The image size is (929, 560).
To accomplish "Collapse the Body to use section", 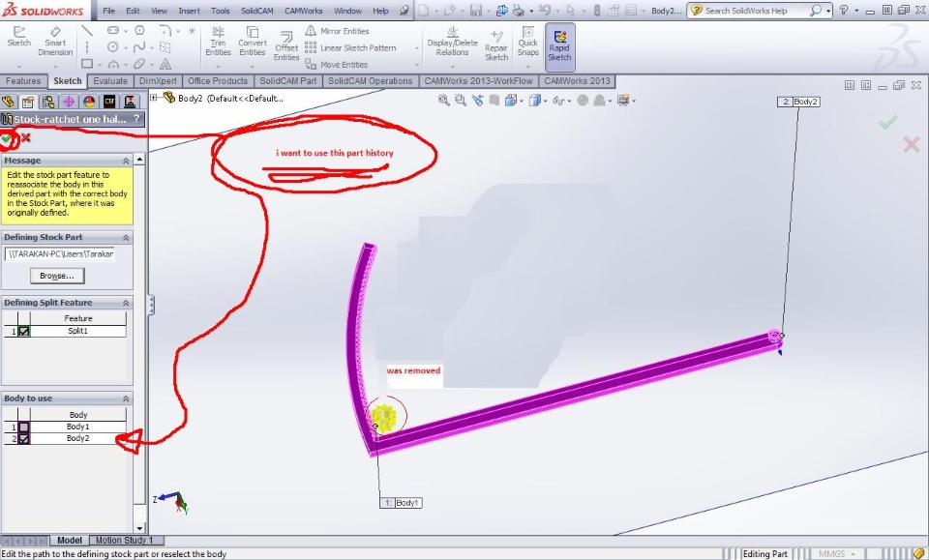I will click(126, 398).
